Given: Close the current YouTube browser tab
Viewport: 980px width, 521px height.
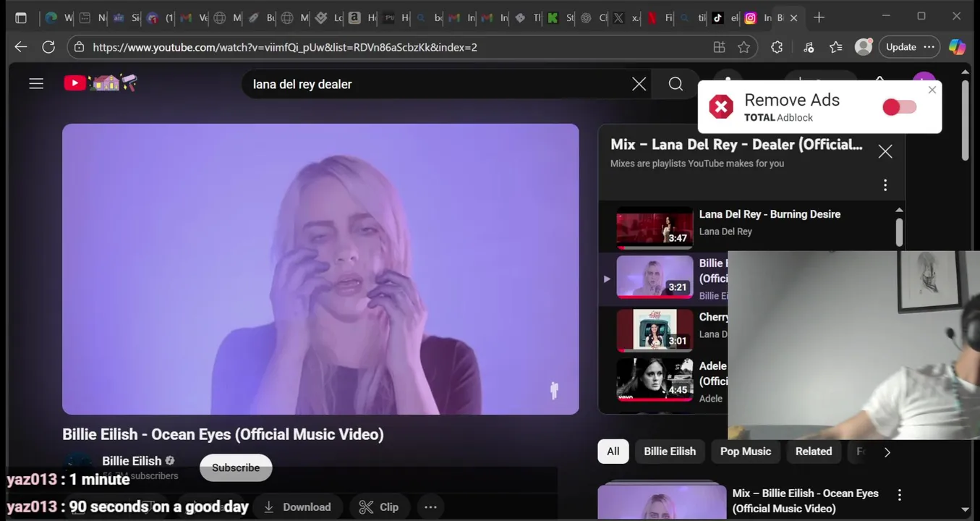Looking at the screenshot, I should click(x=793, y=18).
